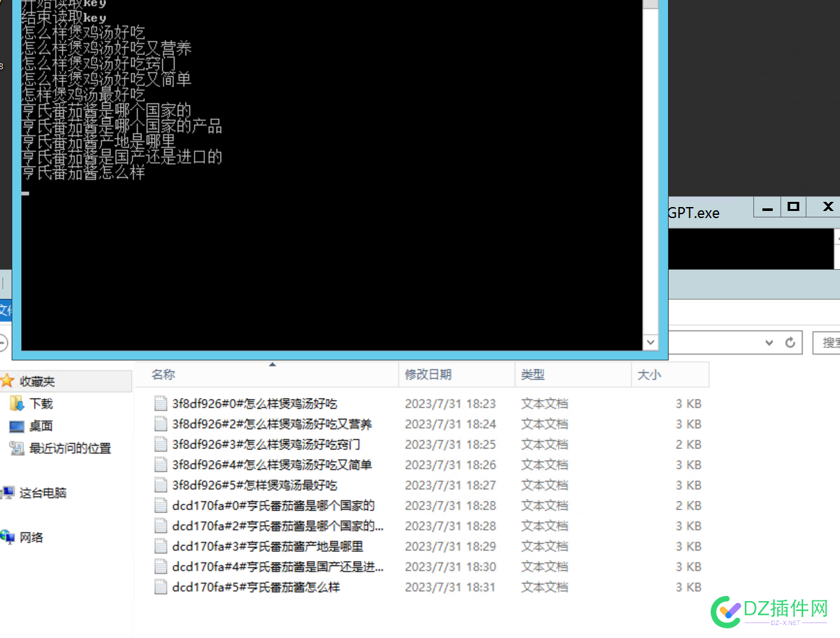
Task: Select file icon of 3f8df926#3#怎么样煲鸡汤好吃窍门
Action: point(161,445)
